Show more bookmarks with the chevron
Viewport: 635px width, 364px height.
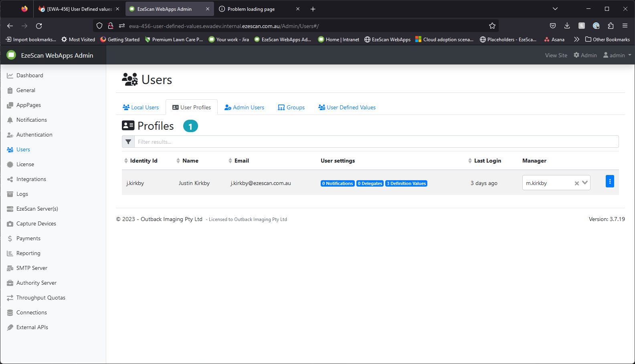coord(576,39)
